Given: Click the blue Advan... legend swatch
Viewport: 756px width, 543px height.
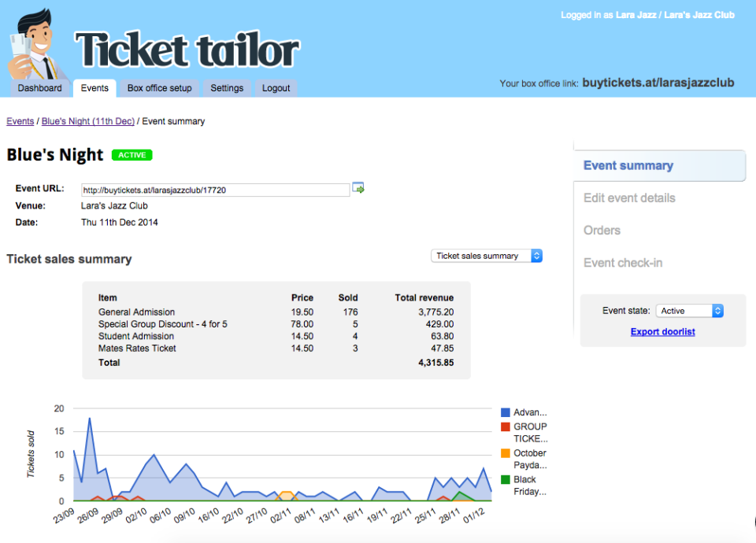Looking at the screenshot, I should (506, 412).
